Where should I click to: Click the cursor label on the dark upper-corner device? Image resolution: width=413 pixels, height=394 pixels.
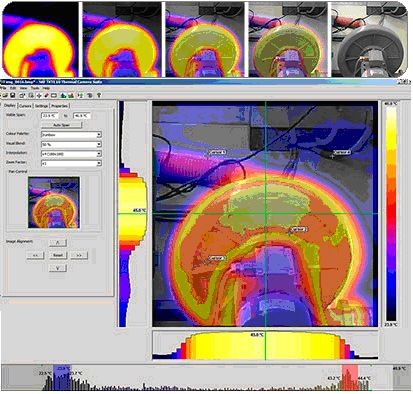(x=342, y=152)
